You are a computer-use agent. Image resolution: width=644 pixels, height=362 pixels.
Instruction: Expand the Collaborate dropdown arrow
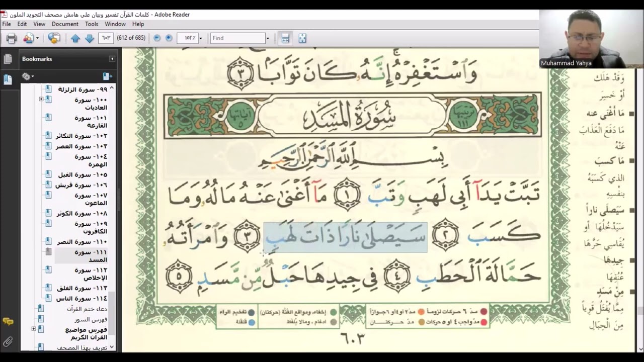coord(37,38)
